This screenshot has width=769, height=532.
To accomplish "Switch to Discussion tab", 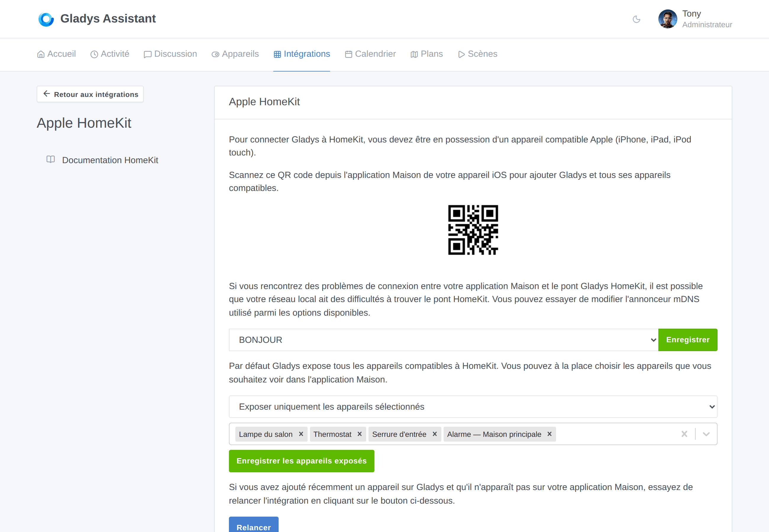I will click(170, 54).
